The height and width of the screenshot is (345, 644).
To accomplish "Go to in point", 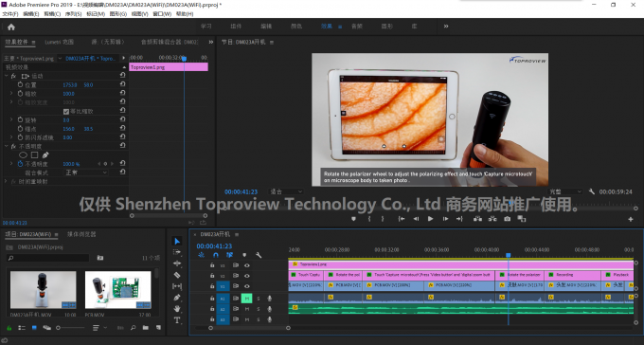I will 402,219.
